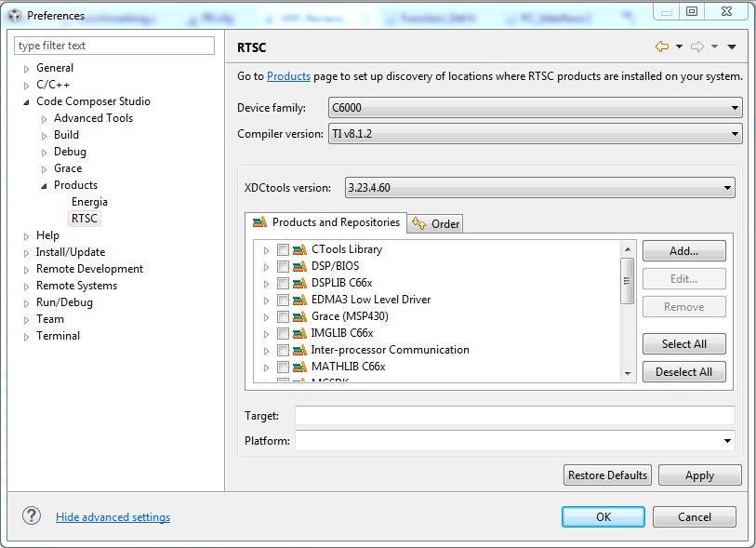
Task: Select Remote Development in the tree
Action: pos(89,269)
